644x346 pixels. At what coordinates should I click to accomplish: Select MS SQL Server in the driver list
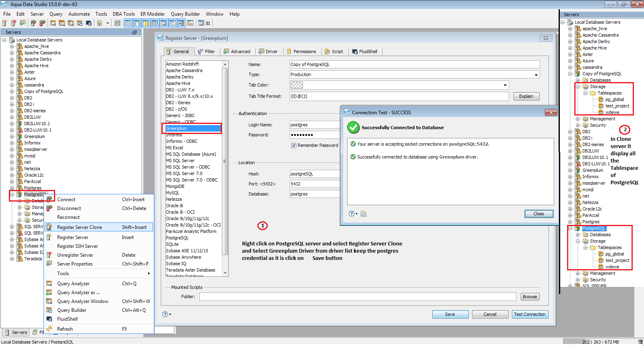click(x=193, y=161)
